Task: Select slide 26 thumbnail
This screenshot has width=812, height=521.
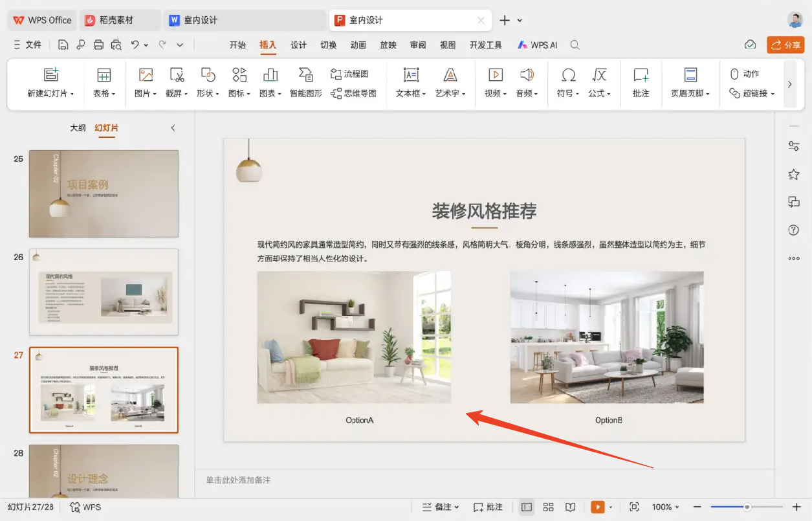Action: (104, 292)
